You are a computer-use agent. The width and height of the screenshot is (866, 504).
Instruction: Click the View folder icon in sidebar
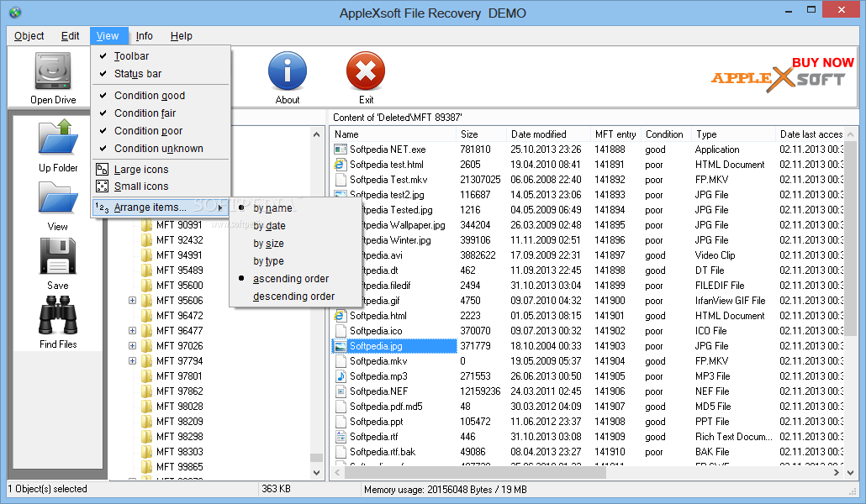coord(58,197)
